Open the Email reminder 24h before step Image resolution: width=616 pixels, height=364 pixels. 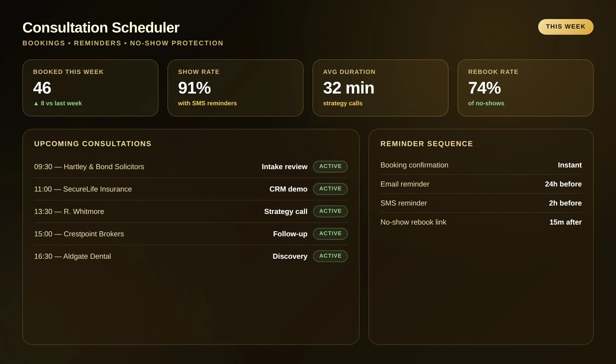pos(481,184)
